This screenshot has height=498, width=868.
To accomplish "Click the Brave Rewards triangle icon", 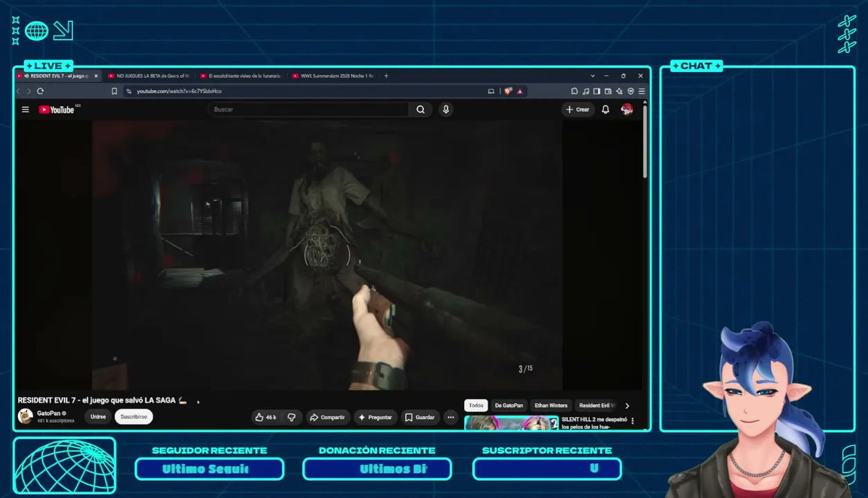I will tap(519, 91).
